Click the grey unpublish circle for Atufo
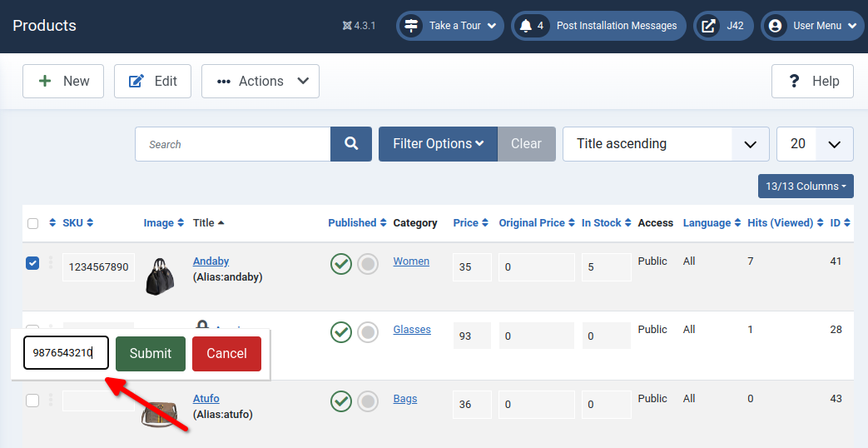 tap(368, 401)
